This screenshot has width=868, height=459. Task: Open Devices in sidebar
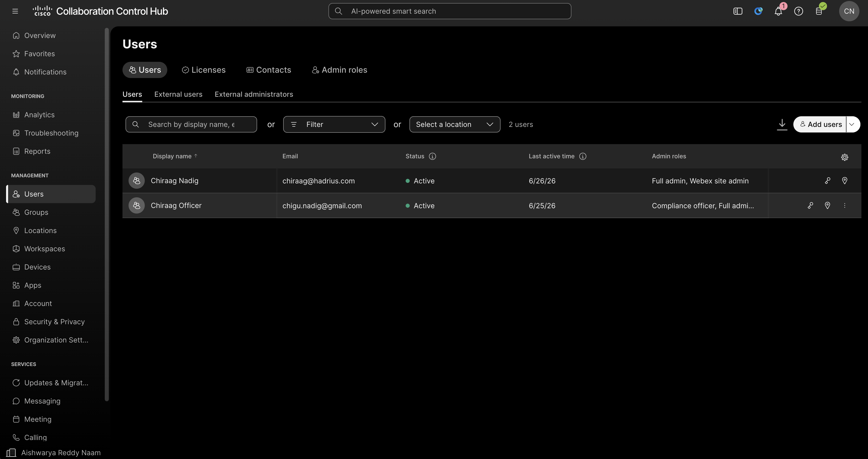point(51,267)
